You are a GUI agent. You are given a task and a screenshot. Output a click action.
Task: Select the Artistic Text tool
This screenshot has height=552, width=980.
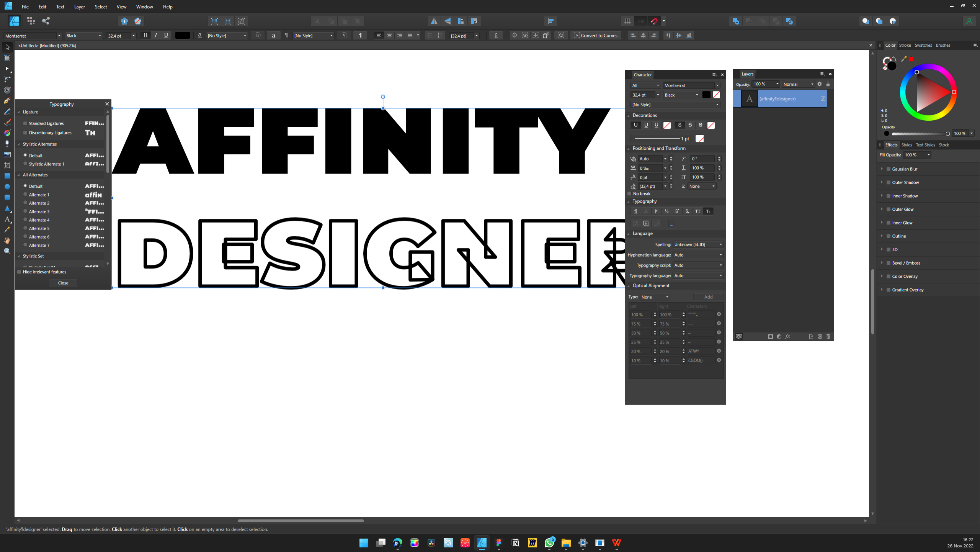pos(7,219)
